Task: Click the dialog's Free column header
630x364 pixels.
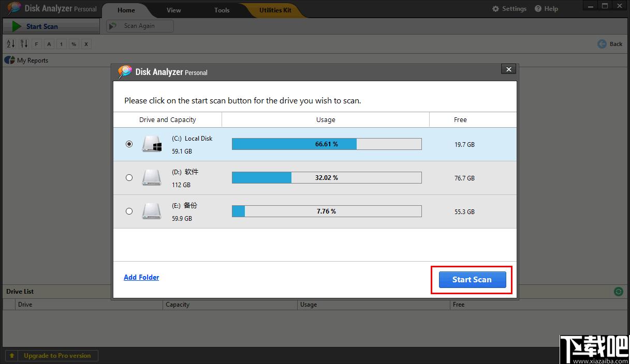Action: pyautogui.click(x=460, y=120)
